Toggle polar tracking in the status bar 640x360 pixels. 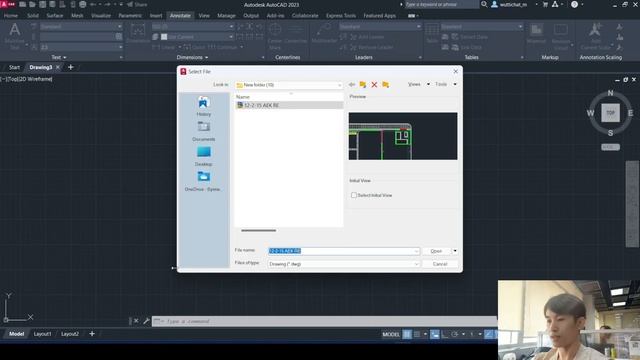tap(455, 334)
